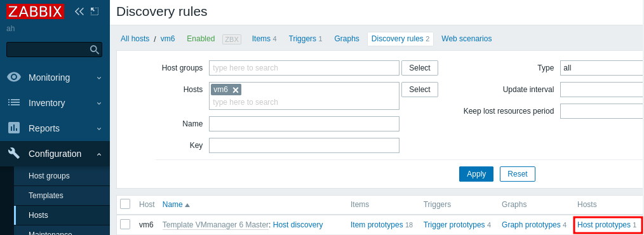Open the vm6 host breadcrumb link
The width and height of the screenshot is (644, 235).
[168, 39]
